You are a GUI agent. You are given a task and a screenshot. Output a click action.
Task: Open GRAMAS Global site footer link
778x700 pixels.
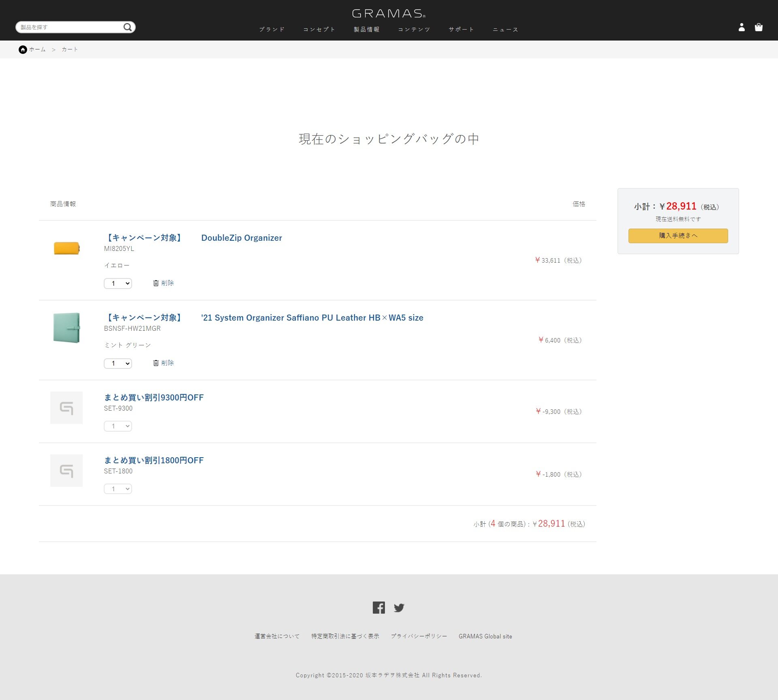click(485, 636)
